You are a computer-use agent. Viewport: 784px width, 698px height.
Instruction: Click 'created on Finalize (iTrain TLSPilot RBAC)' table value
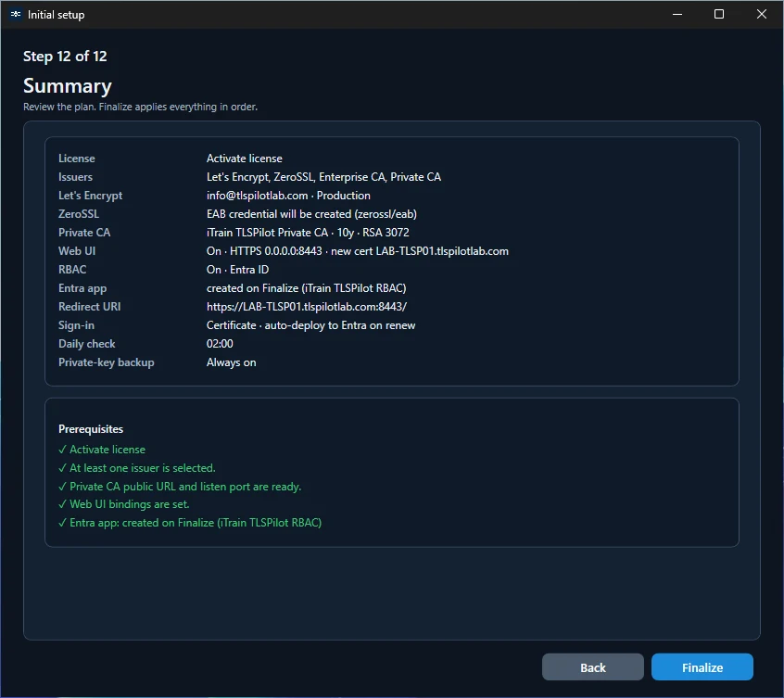(307, 288)
